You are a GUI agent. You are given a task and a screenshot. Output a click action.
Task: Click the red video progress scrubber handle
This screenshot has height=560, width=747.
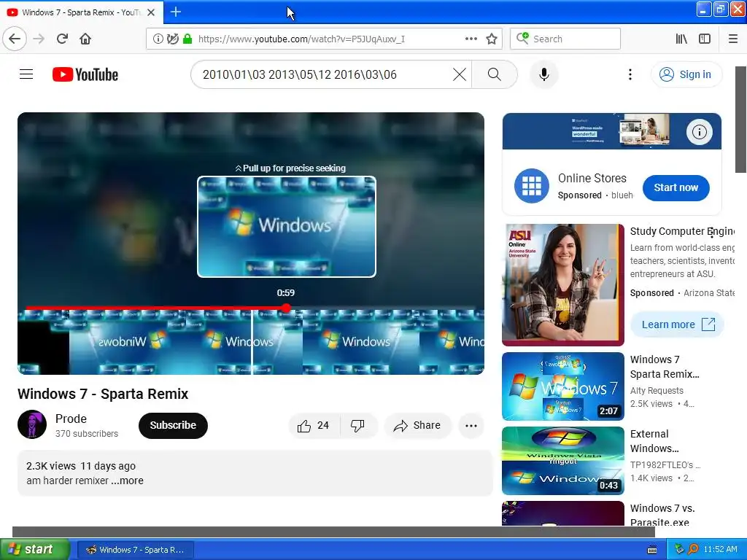tap(286, 308)
